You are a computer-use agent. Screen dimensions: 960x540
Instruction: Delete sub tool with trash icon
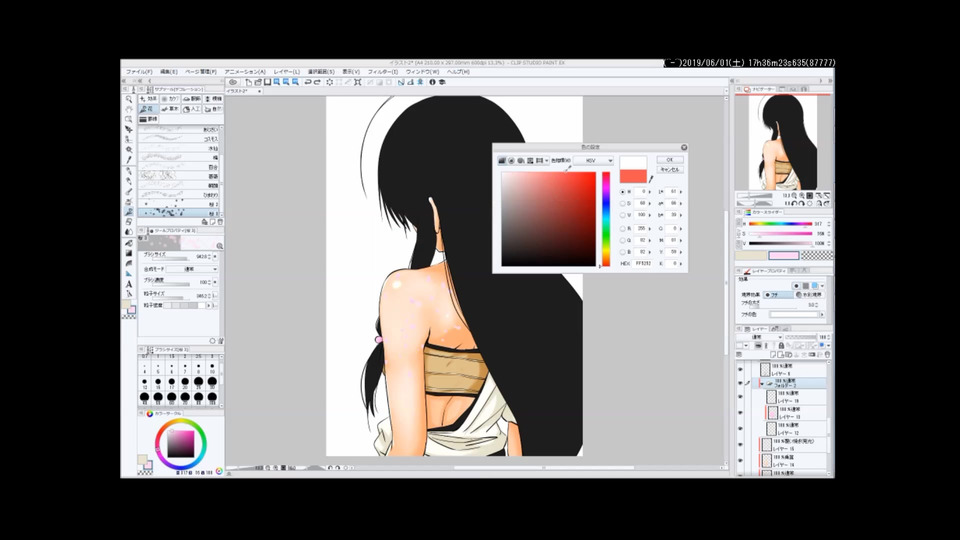(x=220, y=222)
